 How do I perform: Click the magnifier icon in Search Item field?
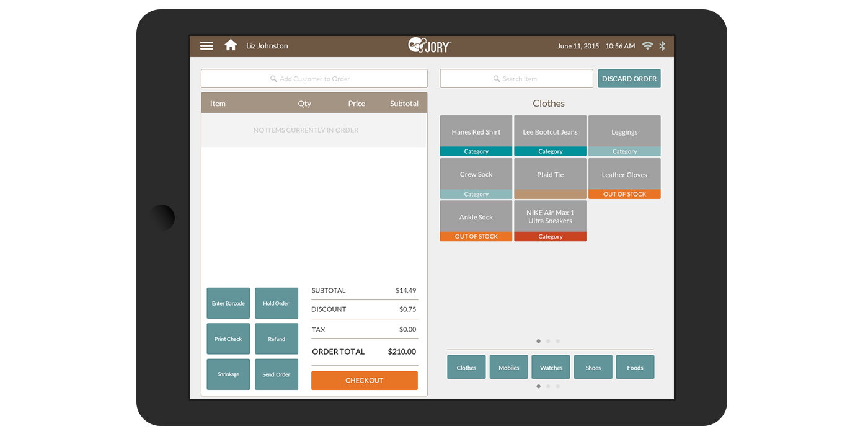click(495, 78)
